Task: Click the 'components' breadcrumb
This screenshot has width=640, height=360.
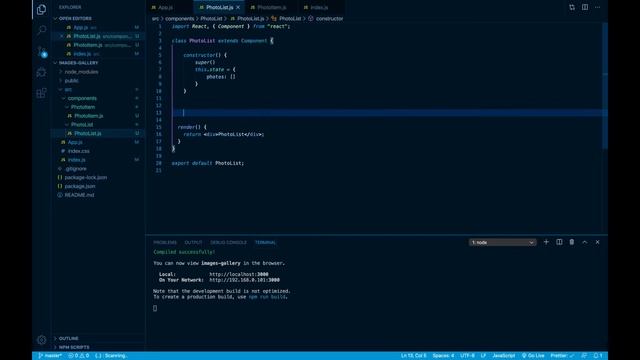Action: [x=180, y=19]
